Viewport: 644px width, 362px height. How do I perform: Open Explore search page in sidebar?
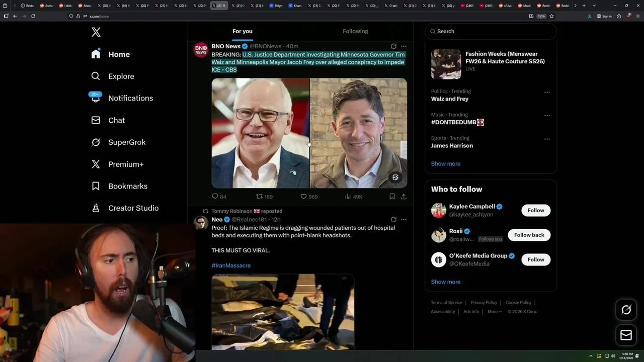pos(113,76)
